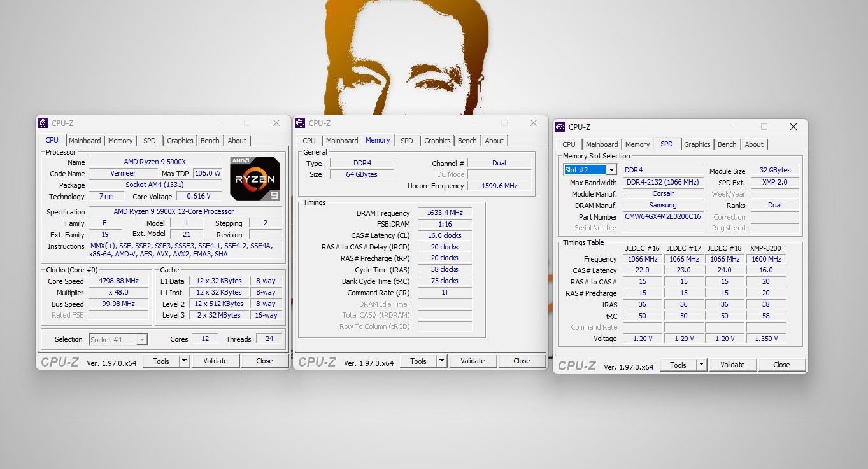Click Validate button in Memory window
Viewport: 868px width, 469px height.
473,361
